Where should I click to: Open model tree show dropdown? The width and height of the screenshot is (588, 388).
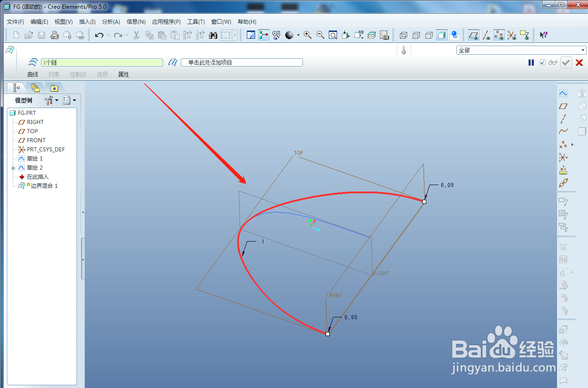69,100
